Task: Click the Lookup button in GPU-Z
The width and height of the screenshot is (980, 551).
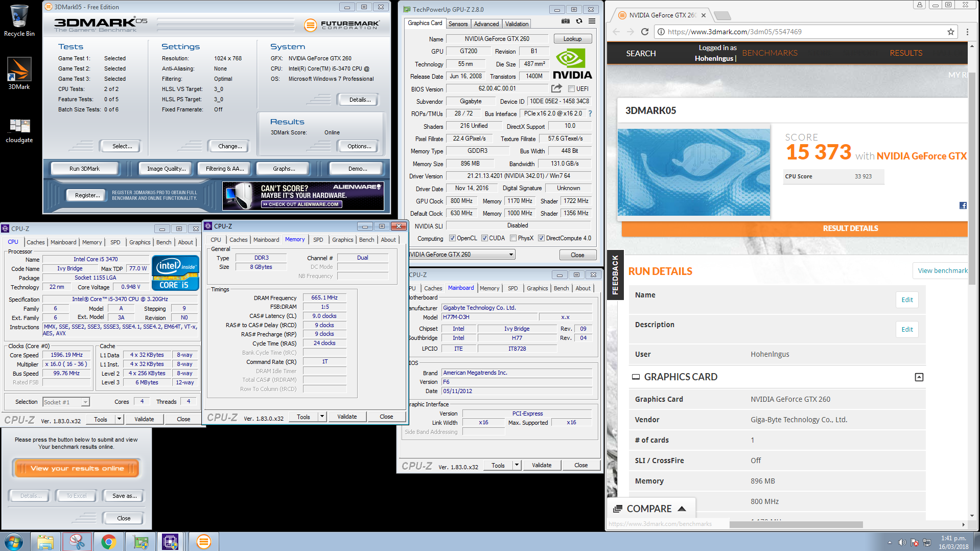Action: click(x=572, y=39)
